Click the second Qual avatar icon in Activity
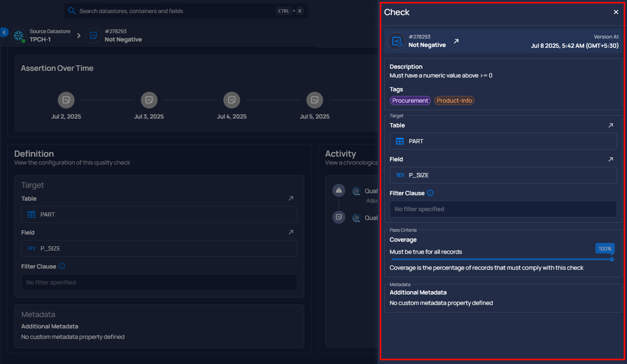The image size is (627, 364). coord(357,218)
